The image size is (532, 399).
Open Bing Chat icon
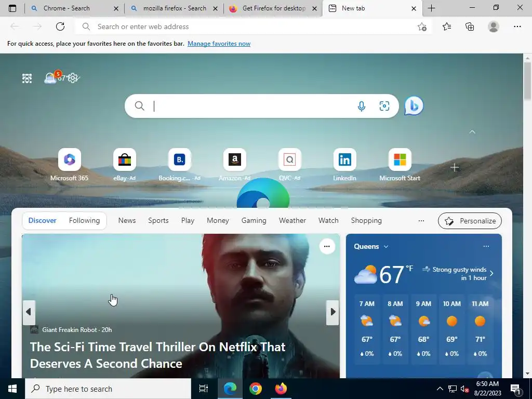[414, 106]
